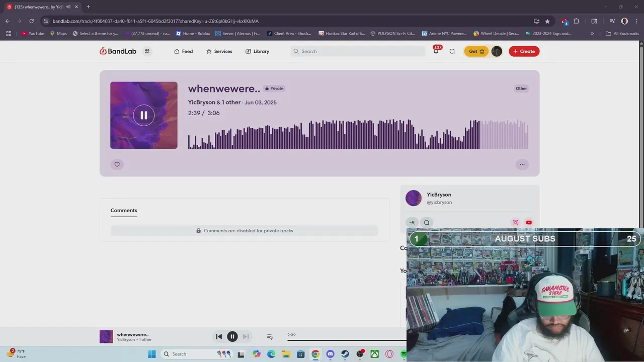Like the track with the heart icon
The width and height of the screenshot is (644, 362).
tap(117, 164)
